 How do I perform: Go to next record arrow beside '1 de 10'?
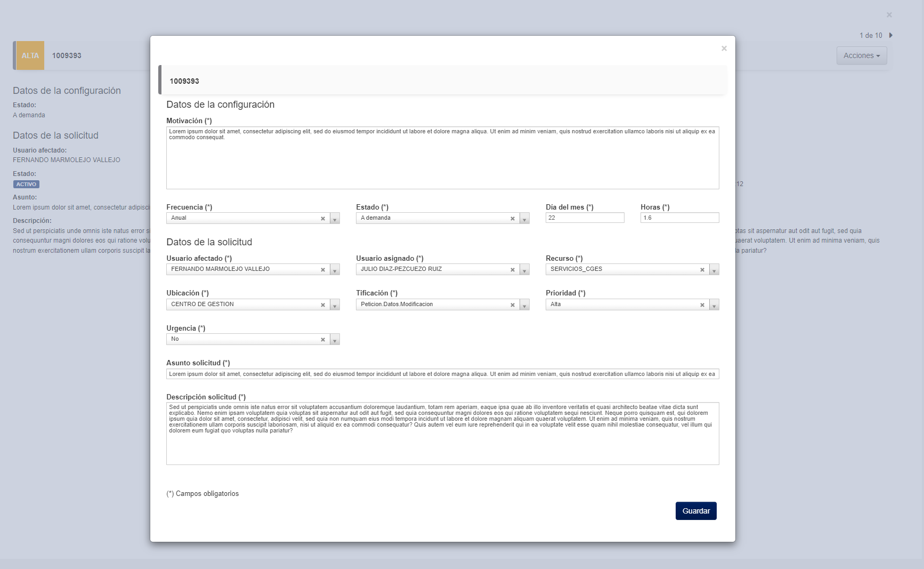click(890, 35)
